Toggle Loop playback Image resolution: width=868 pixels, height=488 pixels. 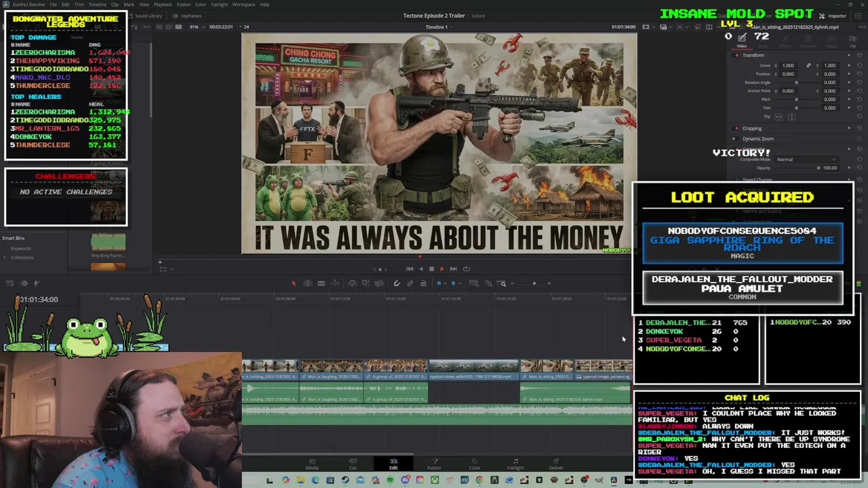[x=466, y=269]
